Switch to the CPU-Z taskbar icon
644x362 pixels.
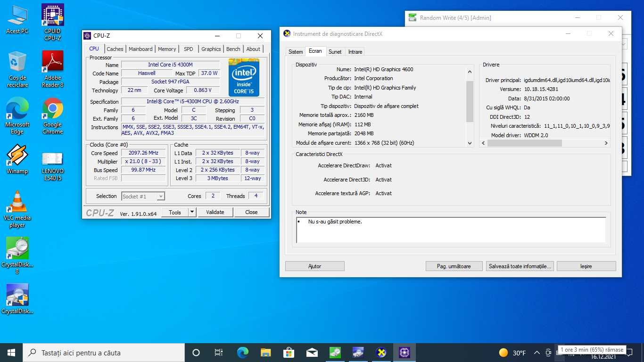[404, 353]
